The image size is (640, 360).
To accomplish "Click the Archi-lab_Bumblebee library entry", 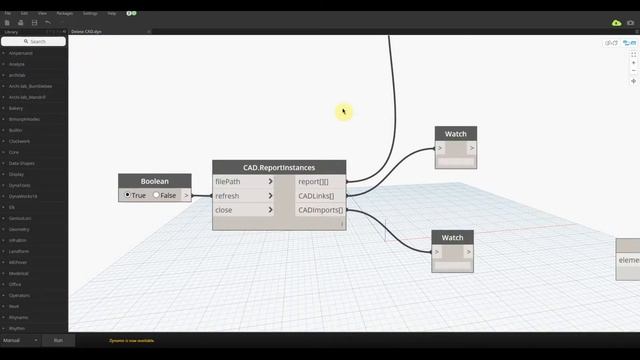I will [30, 86].
